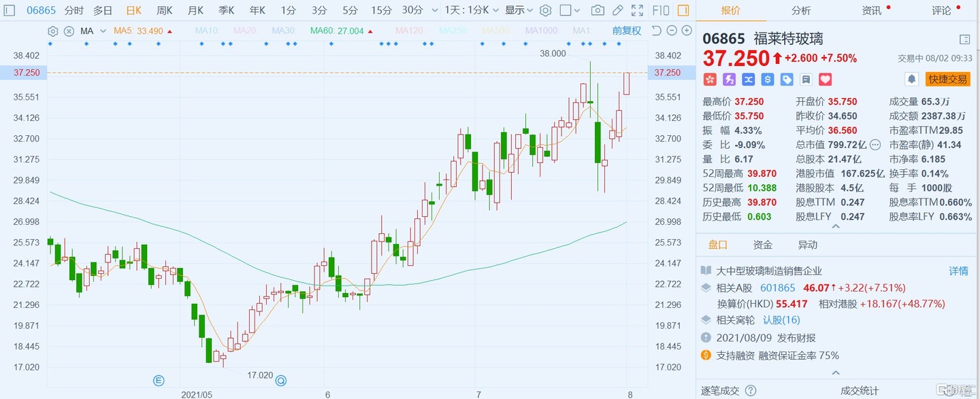
Task: Open the stock detail list icon
Action: coord(964,39)
